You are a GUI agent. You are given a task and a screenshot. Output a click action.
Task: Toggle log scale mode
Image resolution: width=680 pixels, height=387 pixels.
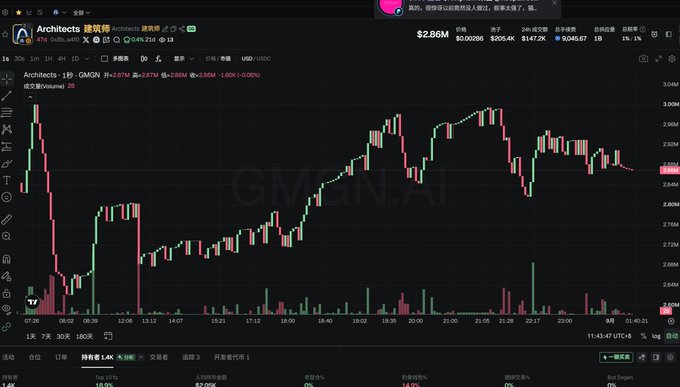[x=656, y=336]
